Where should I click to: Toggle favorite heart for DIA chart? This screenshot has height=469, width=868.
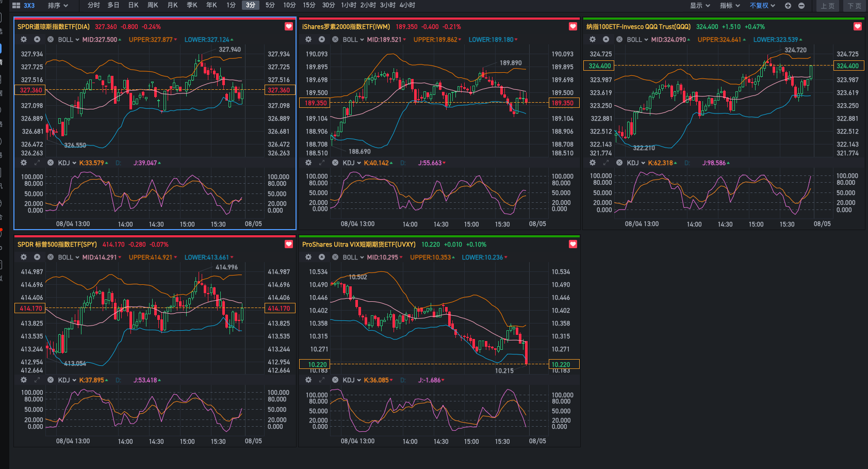(289, 27)
